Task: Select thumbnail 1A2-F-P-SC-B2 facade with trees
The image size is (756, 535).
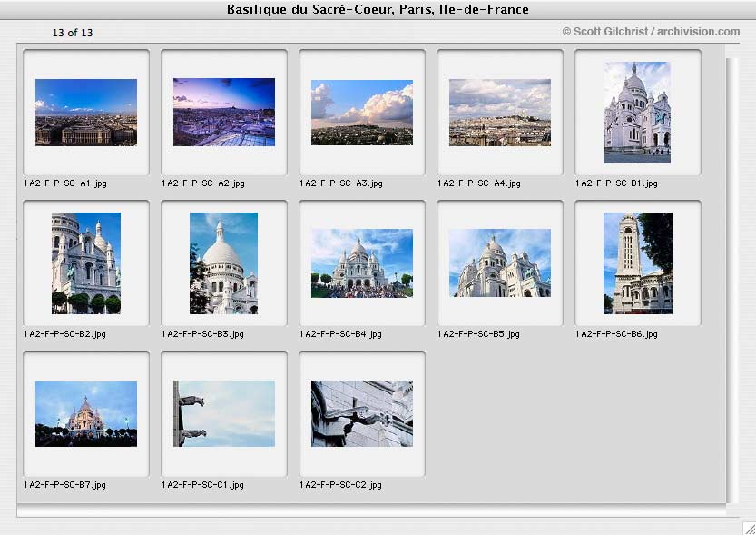Action: click(x=86, y=263)
